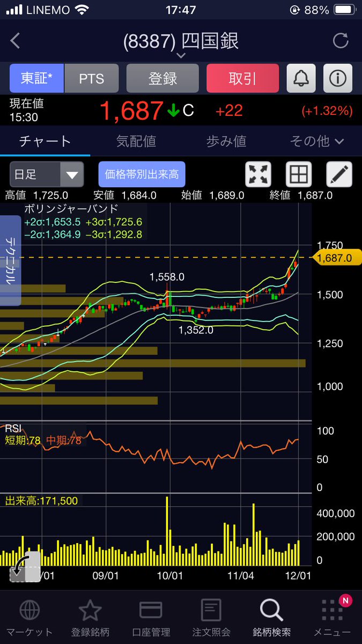362x644 pixels.
Task: Tap the RSI 短期:78 label
Action: coord(23,441)
